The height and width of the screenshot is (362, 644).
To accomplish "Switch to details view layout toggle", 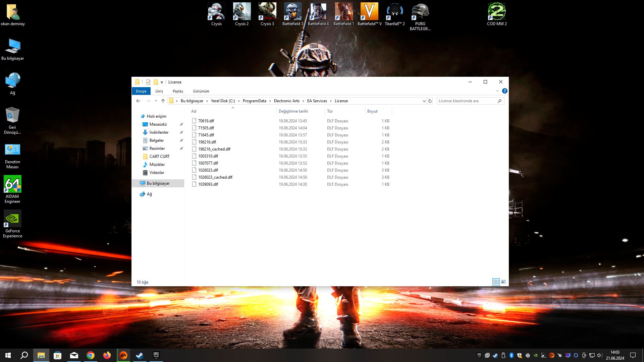I will (x=496, y=282).
